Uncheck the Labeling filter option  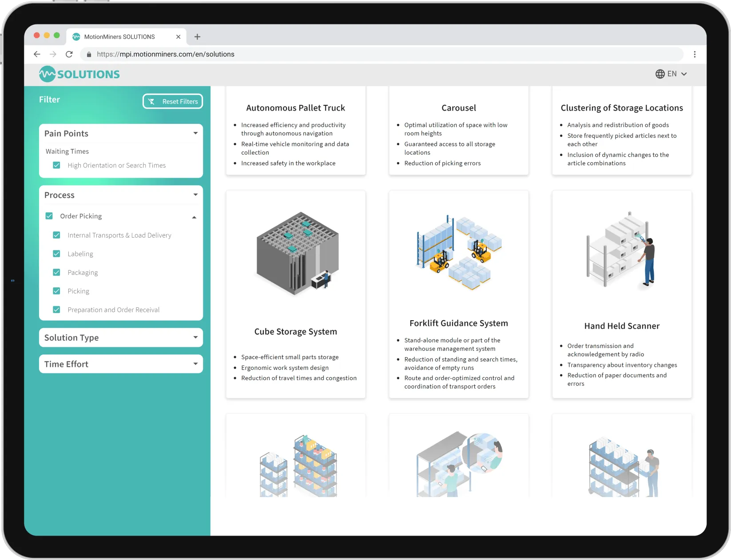pos(57,254)
